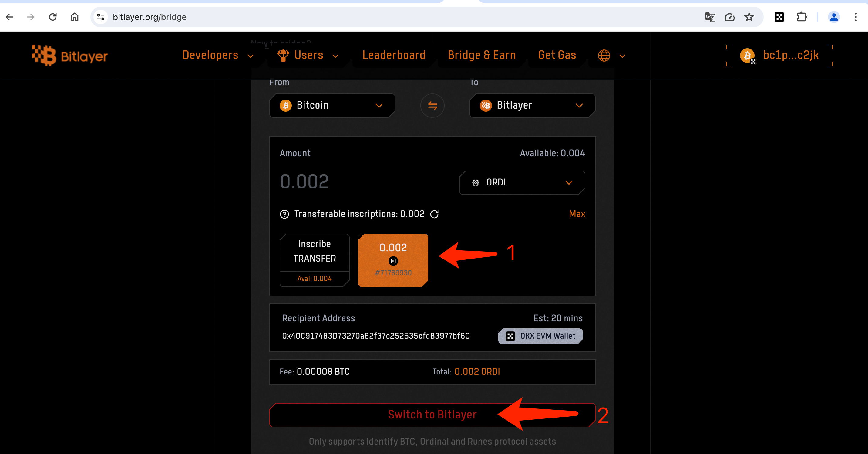
Task: Select the 0.002 inscription card #71769930
Action: 393,260
